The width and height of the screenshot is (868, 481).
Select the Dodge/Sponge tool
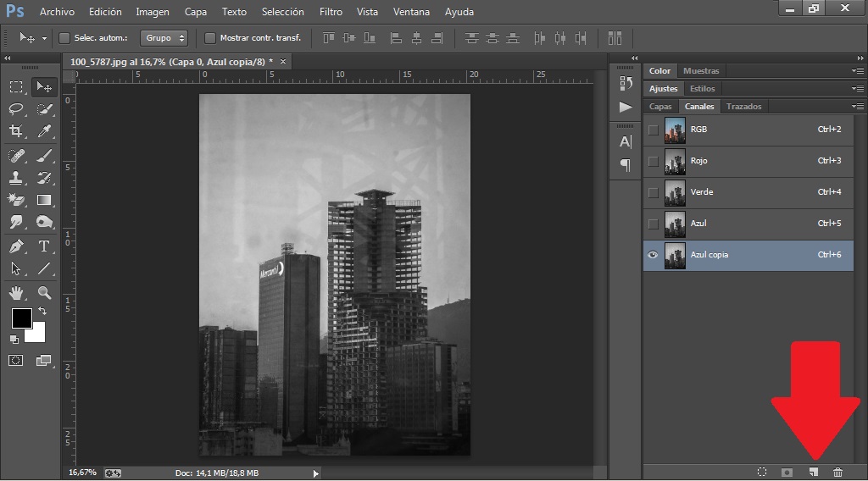(x=44, y=222)
